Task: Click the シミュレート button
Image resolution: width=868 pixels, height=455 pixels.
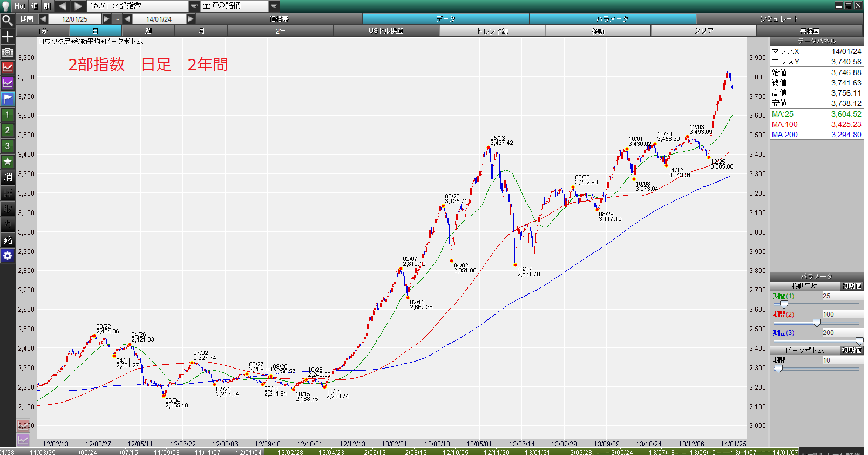Action: (779, 19)
